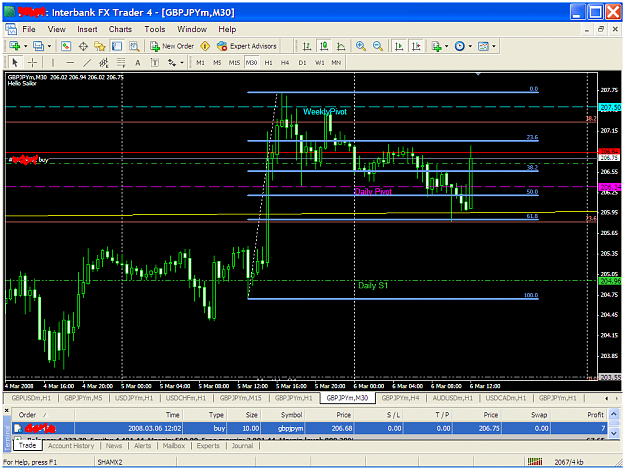This screenshot has height=470, width=625.
Task: Toggle the Expert Advisors button
Action: click(x=246, y=46)
